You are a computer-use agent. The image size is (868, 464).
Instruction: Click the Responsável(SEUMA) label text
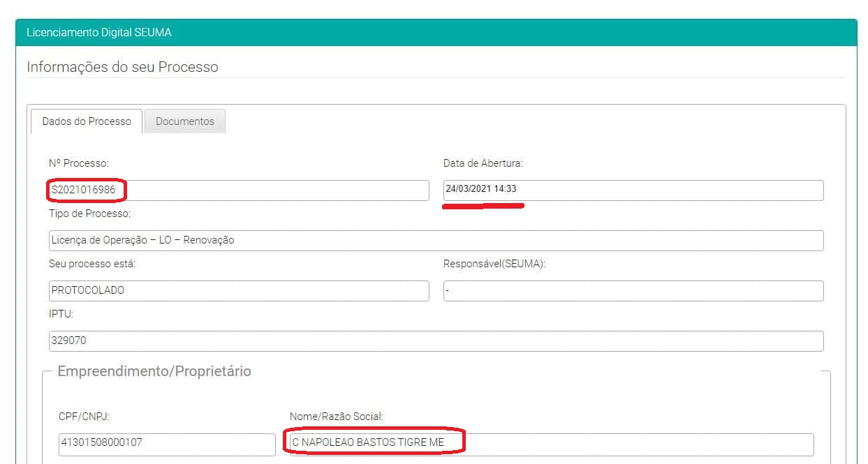(495, 264)
